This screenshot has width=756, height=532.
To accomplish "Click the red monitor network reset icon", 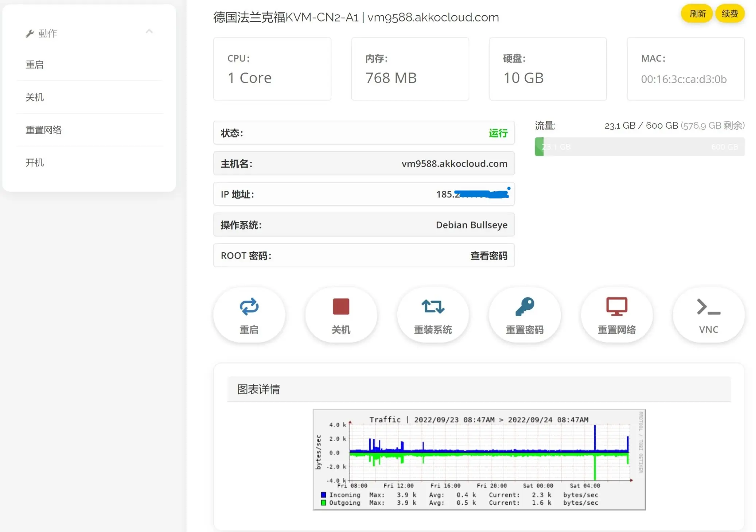I will coord(616,306).
